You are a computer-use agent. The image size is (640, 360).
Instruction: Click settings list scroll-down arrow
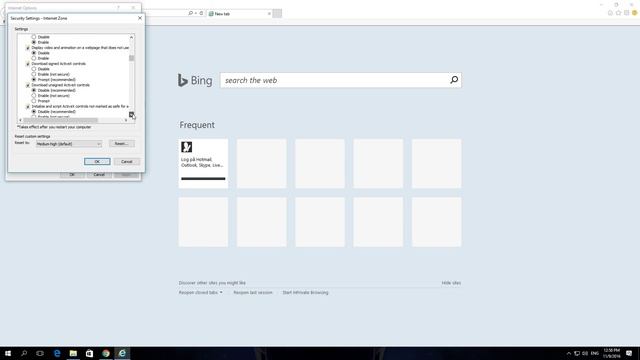[131, 115]
